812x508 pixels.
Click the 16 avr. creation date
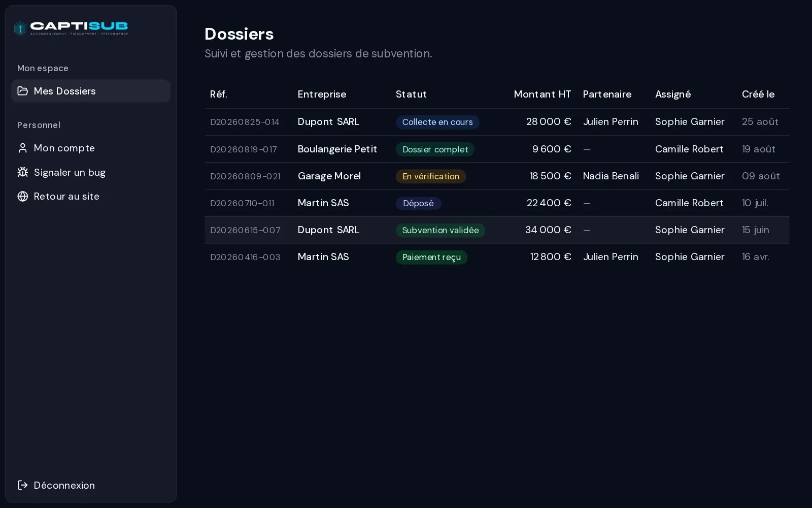(x=755, y=257)
